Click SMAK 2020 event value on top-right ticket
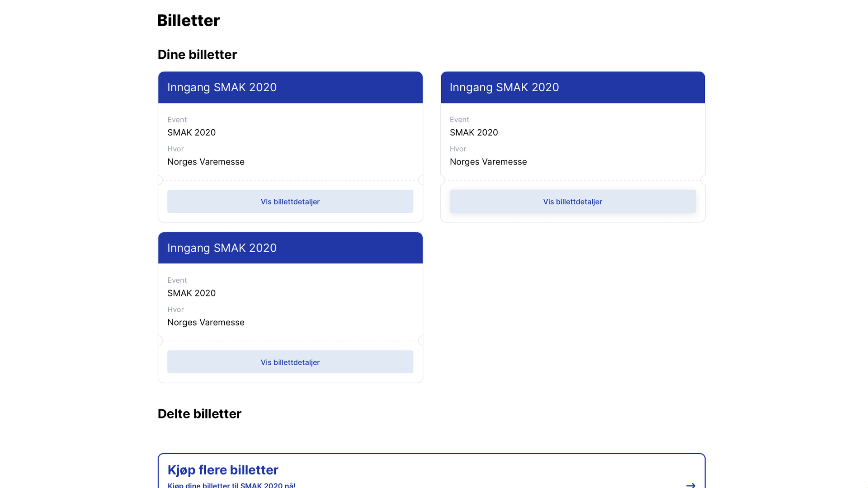Viewport: 868px width, 488px height. [x=474, y=132]
